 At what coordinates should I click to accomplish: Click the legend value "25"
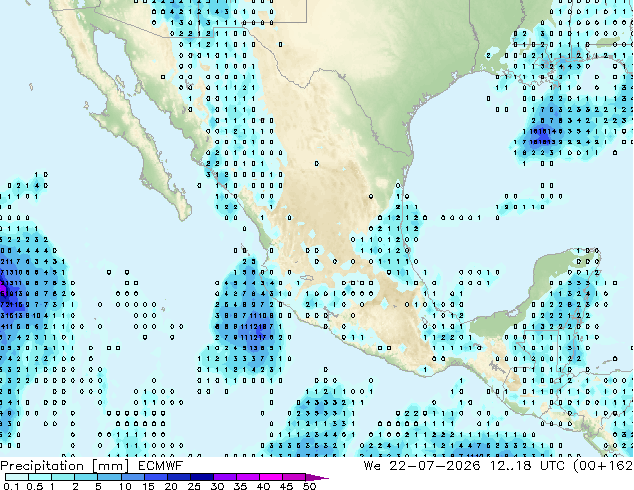click(x=194, y=486)
